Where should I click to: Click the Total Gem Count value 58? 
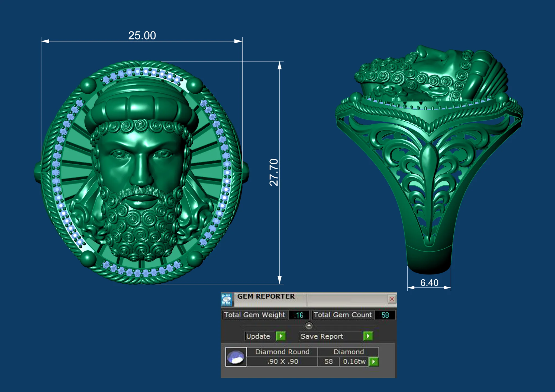coord(385,315)
